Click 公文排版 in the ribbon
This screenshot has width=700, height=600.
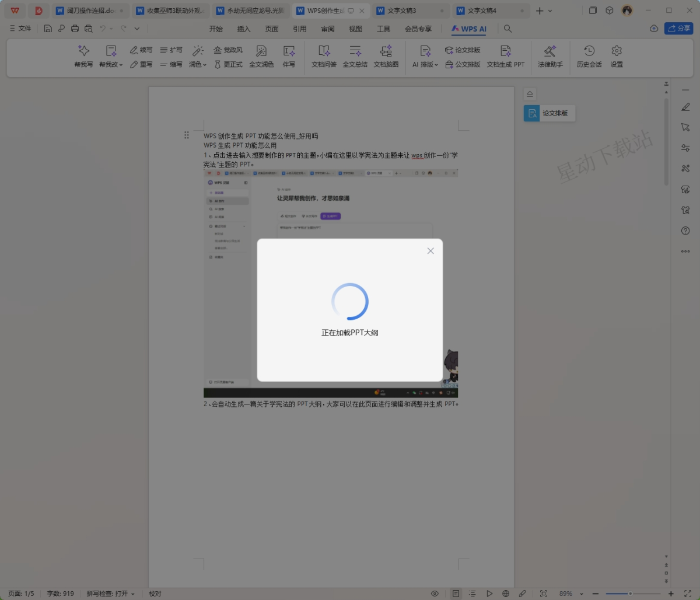[463, 64]
